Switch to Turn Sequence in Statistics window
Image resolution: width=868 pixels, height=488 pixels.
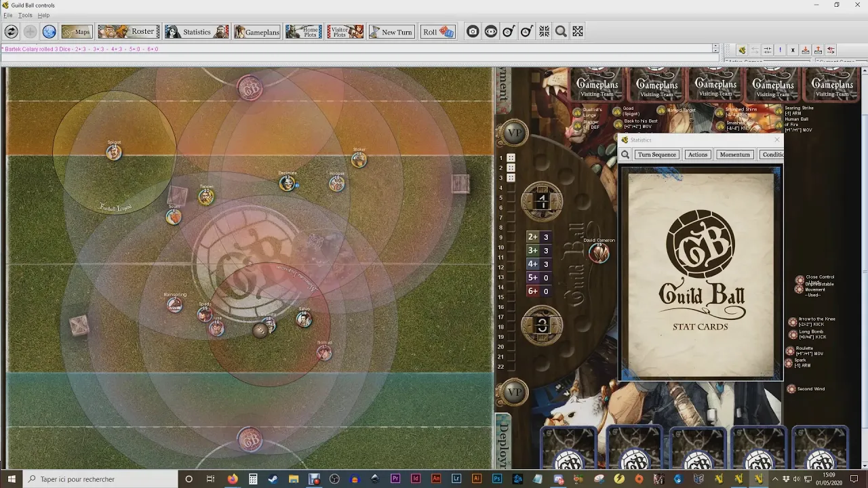pyautogui.click(x=656, y=155)
